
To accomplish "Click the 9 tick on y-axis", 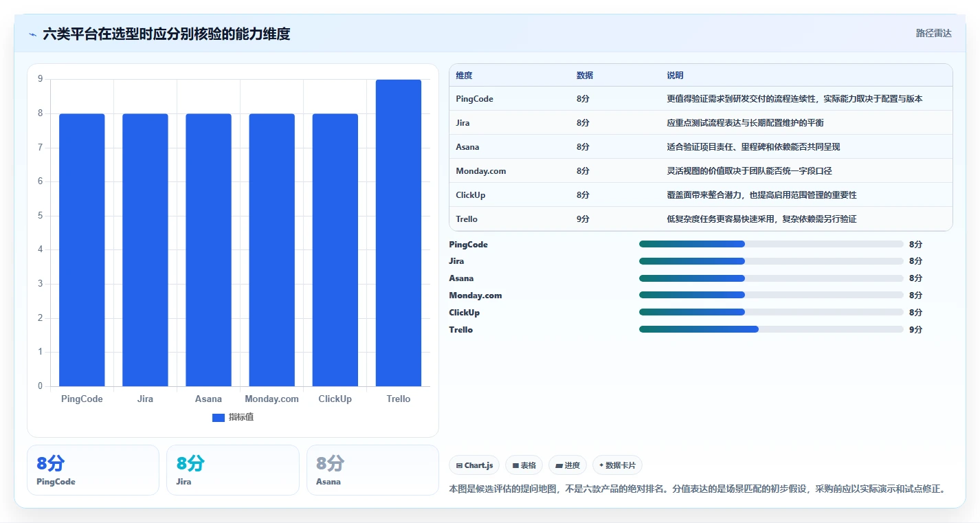I will tap(40, 79).
